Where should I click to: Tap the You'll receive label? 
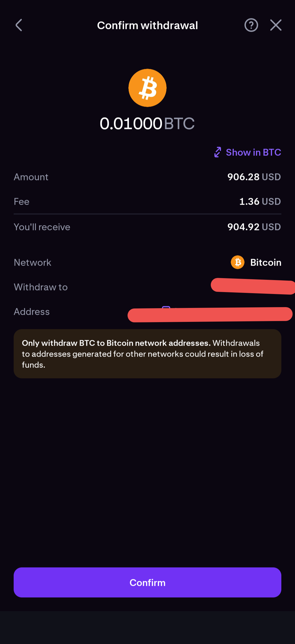(42, 227)
